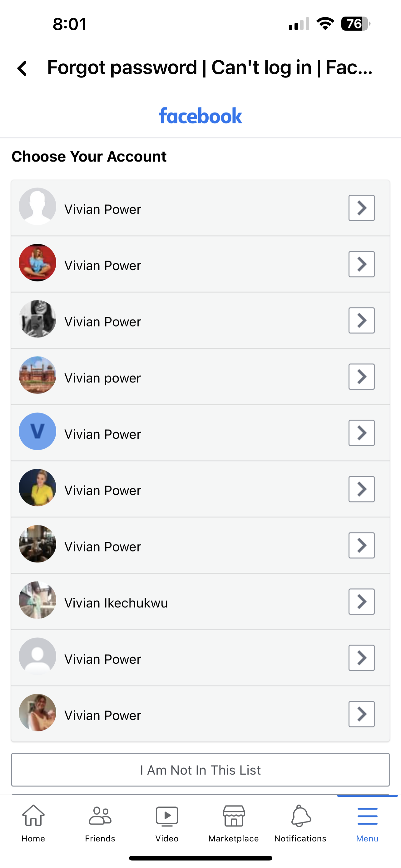The height and width of the screenshot is (868, 401).
Task: Tap the back arrow icon
Action: [22, 68]
